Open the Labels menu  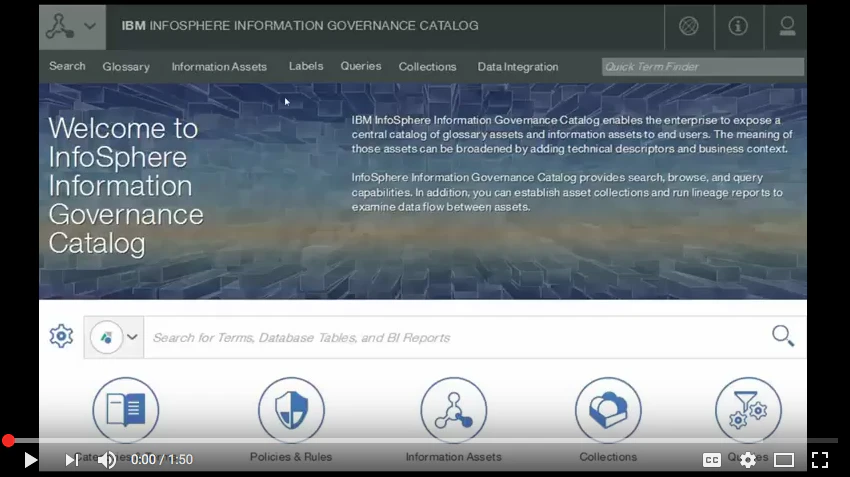click(306, 66)
